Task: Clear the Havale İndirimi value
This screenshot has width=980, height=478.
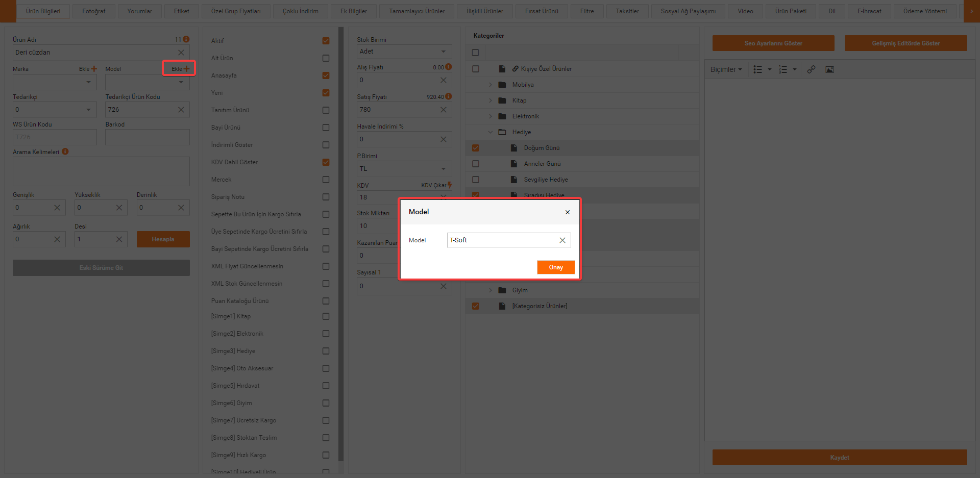Action: click(444, 139)
